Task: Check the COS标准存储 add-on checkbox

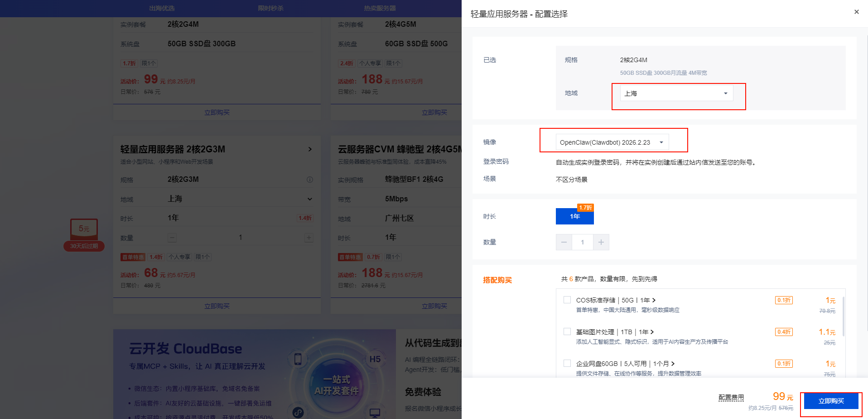Action: (567, 299)
